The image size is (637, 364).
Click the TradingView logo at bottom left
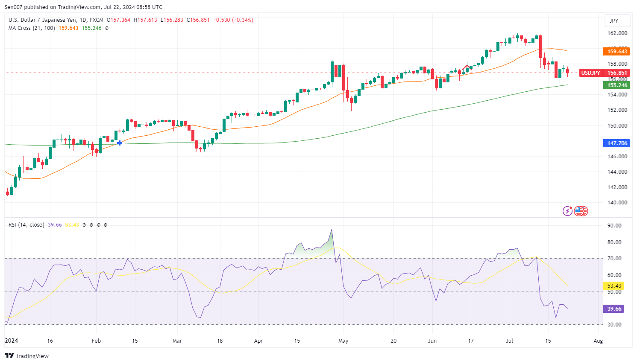[x=9, y=356]
